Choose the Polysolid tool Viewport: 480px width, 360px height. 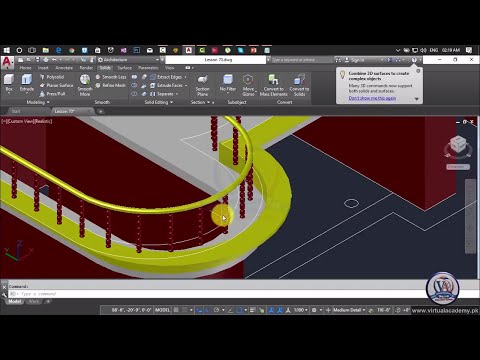pyautogui.click(x=52, y=77)
